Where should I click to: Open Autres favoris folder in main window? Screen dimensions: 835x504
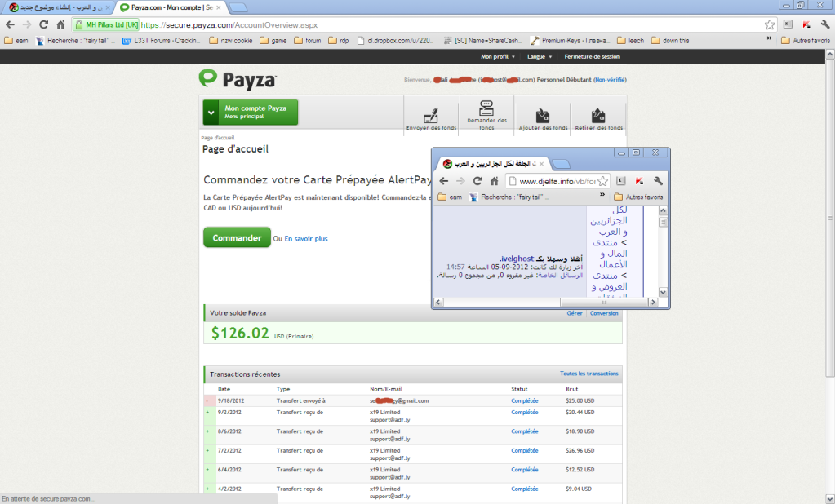(x=806, y=41)
